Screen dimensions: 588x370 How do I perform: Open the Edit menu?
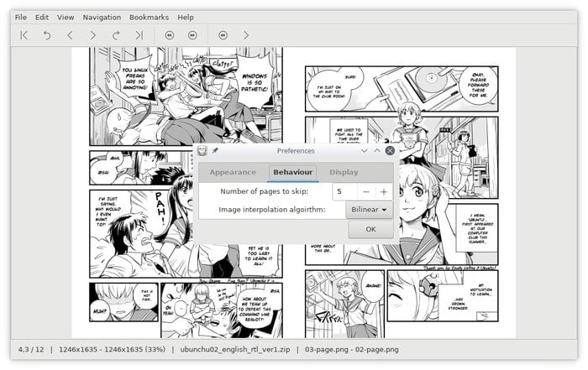(42, 18)
